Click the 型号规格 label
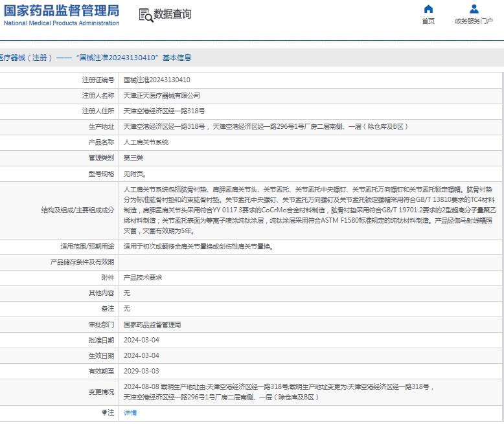This screenshot has width=504, height=424. coord(101,174)
